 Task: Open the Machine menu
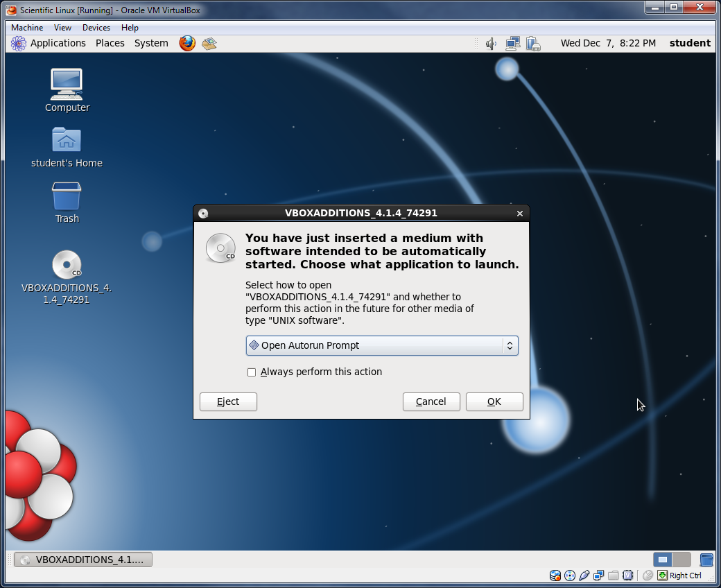click(27, 28)
